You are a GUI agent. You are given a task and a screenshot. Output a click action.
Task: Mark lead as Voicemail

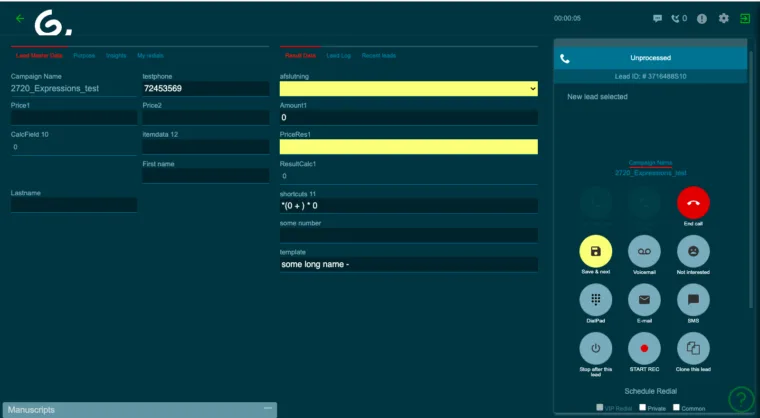point(644,251)
